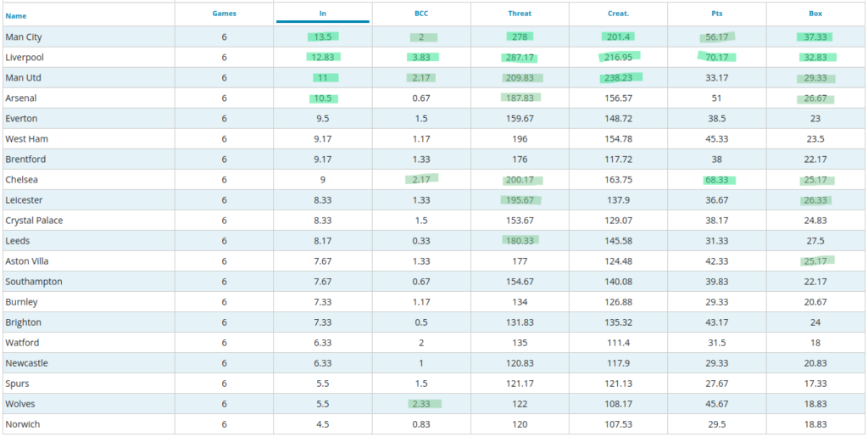The height and width of the screenshot is (437, 868).
Task: Click Liverpool Creat. value 216.95
Action: coord(618,58)
